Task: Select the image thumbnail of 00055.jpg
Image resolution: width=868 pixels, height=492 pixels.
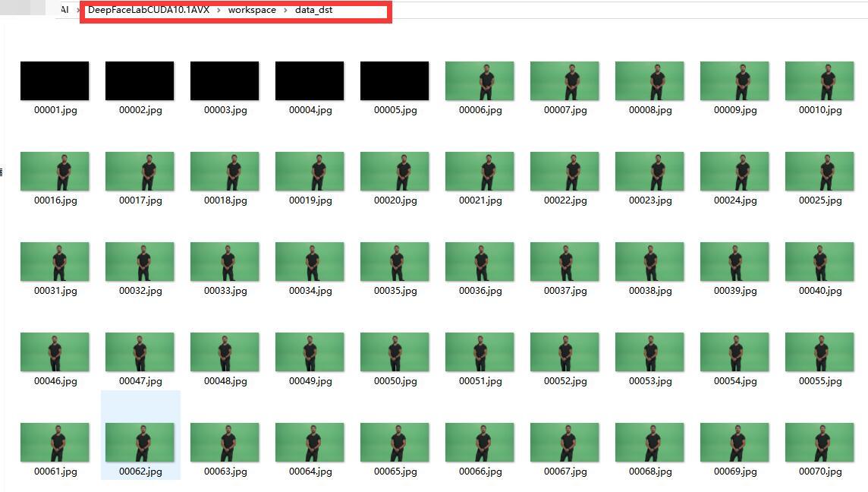Action: [x=819, y=352]
